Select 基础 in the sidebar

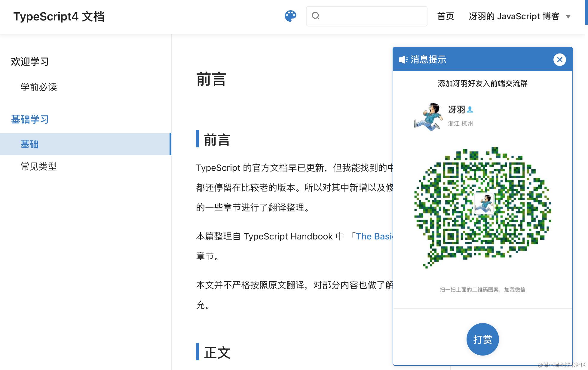coord(29,144)
